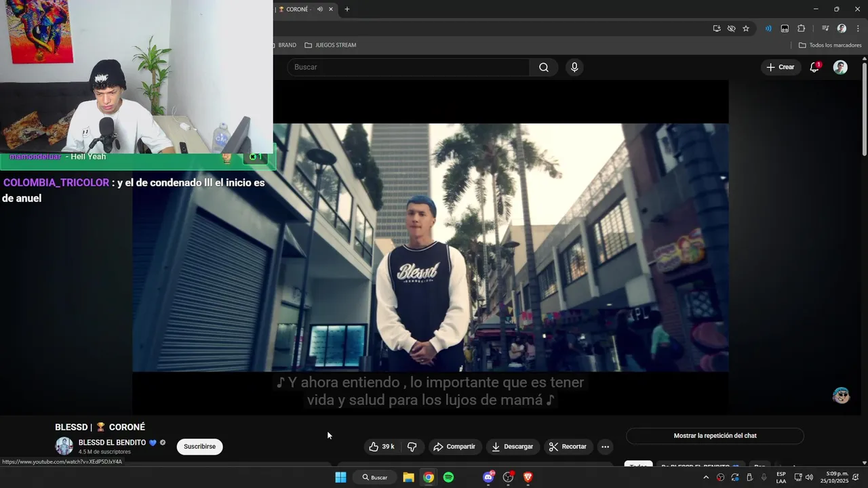Dislike the CORONÉ video

(x=412, y=447)
